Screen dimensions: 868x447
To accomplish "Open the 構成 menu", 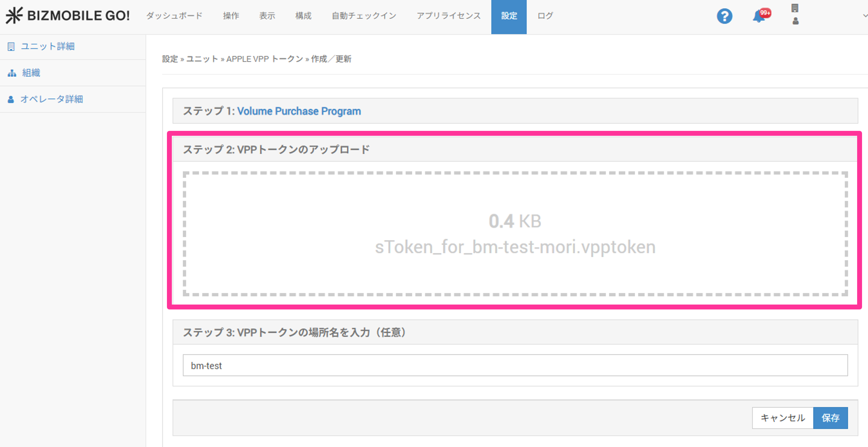I will coord(303,16).
